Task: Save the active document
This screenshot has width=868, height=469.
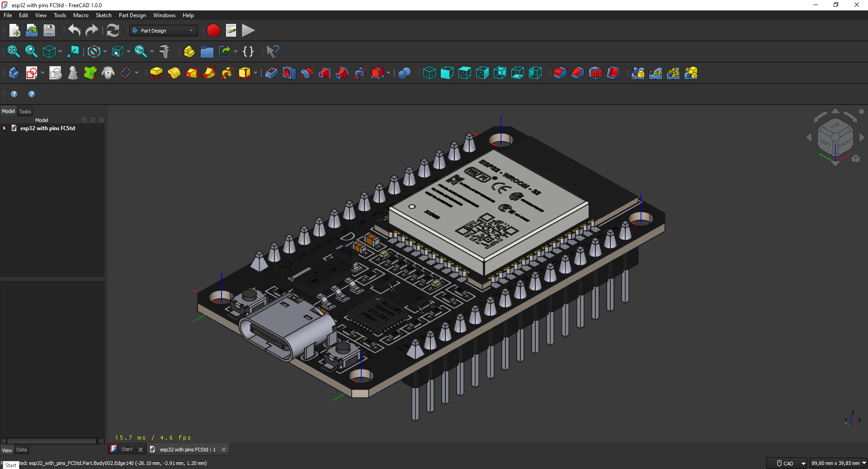Action: pos(49,30)
